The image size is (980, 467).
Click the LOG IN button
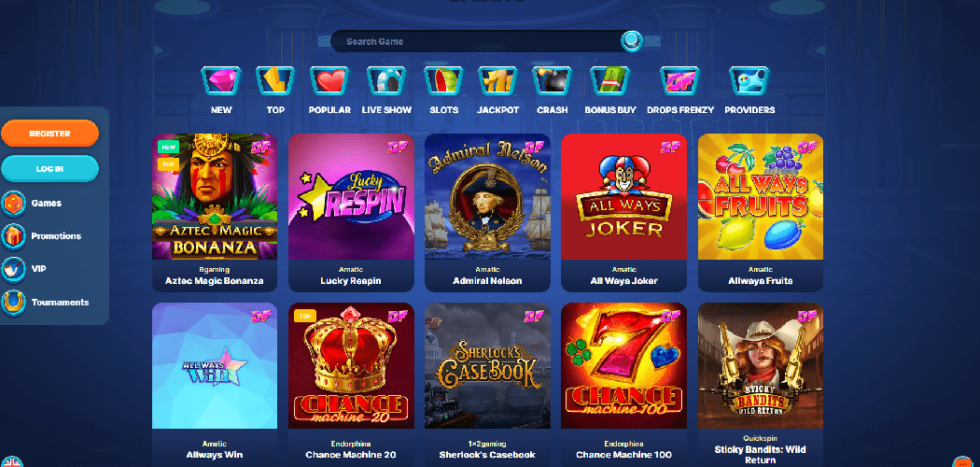pyautogui.click(x=50, y=169)
